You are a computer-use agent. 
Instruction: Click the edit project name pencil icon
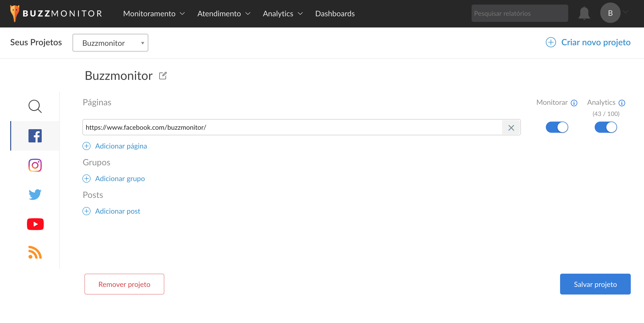163,76
